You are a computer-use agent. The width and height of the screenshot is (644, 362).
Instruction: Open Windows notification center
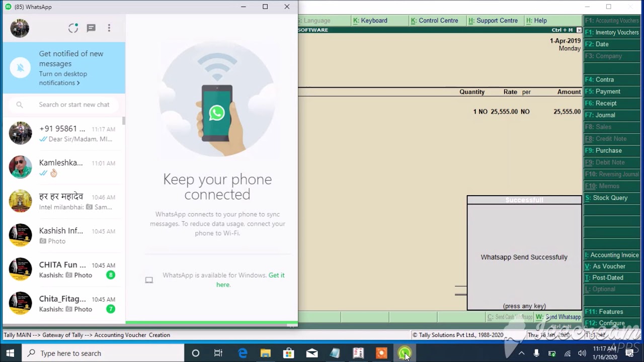[629, 353]
